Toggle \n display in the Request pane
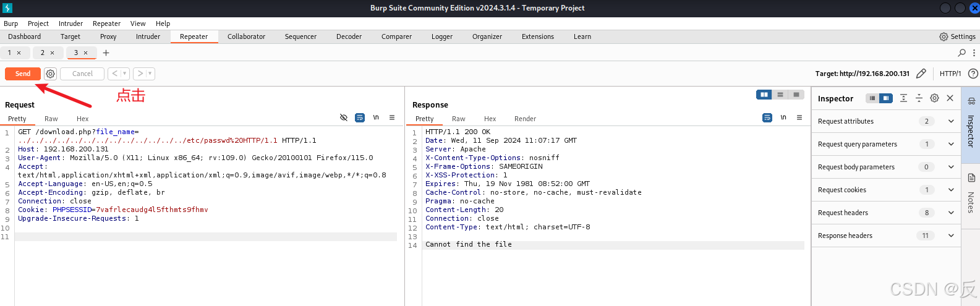 point(376,117)
